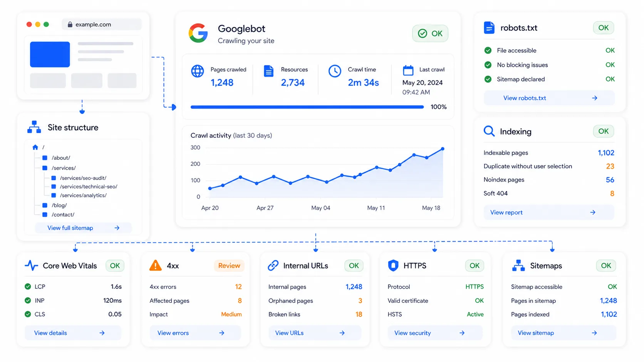
Task: Click the green dot in browser window
Action: [46, 24]
